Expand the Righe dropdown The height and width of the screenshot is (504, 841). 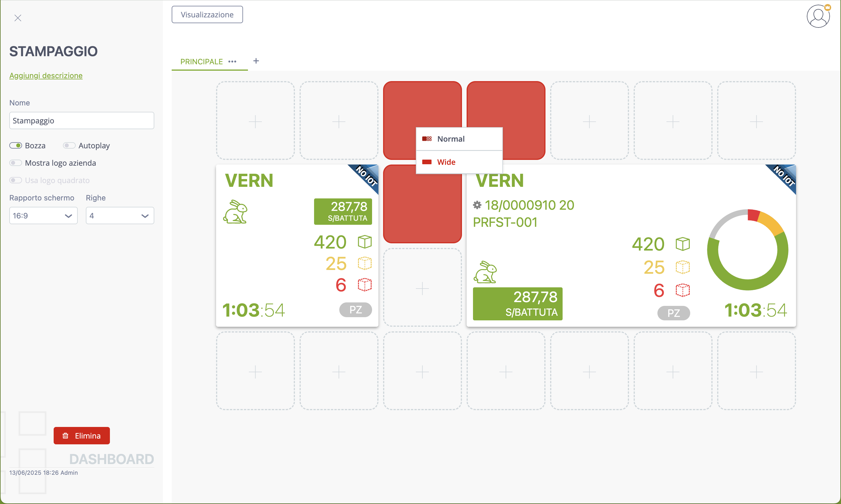(x=120, y=216)
